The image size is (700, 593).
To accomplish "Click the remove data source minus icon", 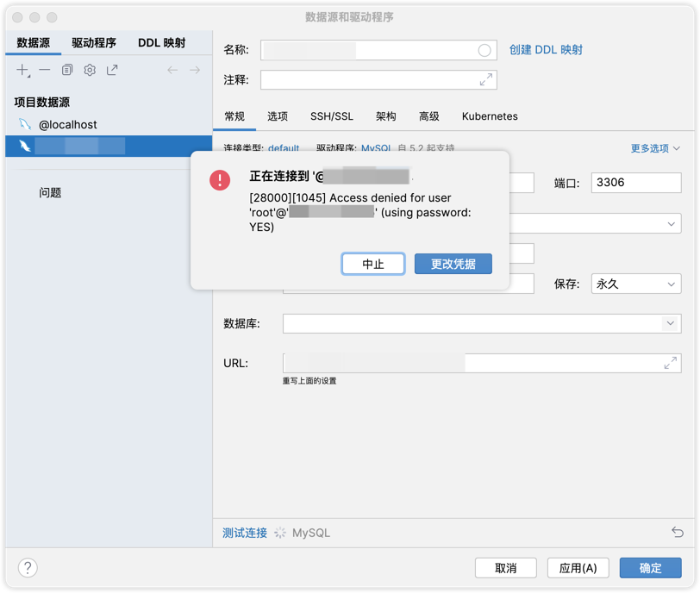I will coord(45,70).
